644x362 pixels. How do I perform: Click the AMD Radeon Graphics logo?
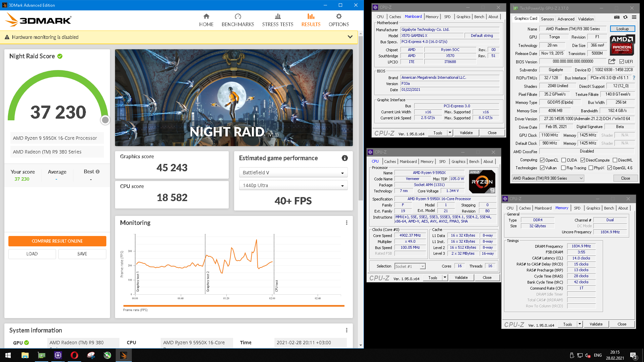pos(622,45)
